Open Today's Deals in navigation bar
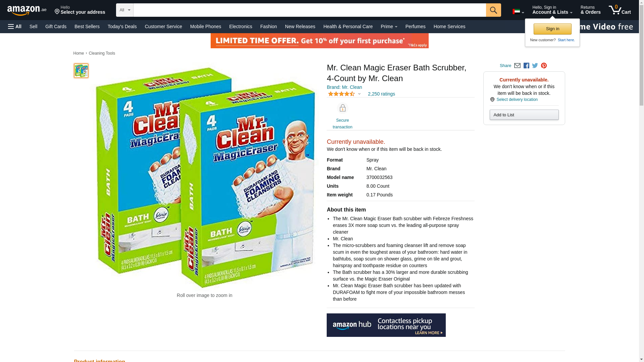644x362 pixels. coord(122,26)
